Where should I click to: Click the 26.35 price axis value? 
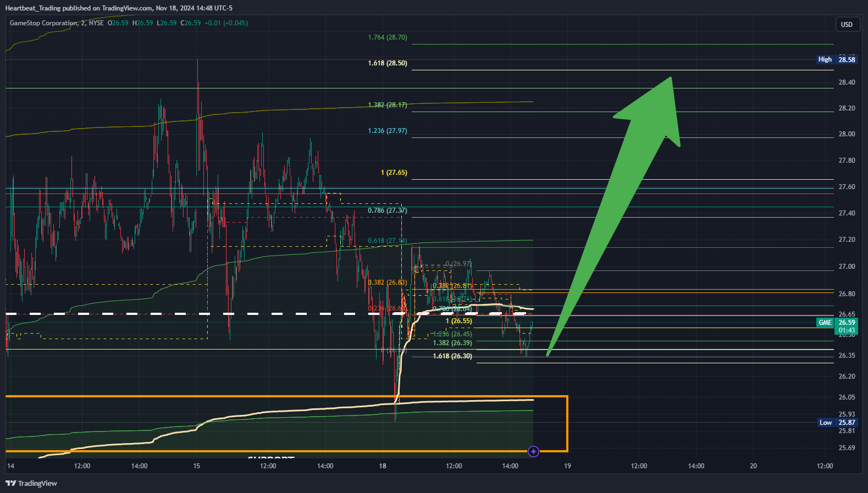(x=847, y=356)
